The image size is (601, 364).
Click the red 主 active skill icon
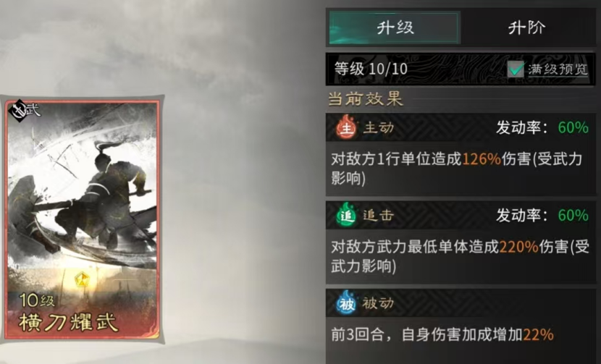pos(346,127)
